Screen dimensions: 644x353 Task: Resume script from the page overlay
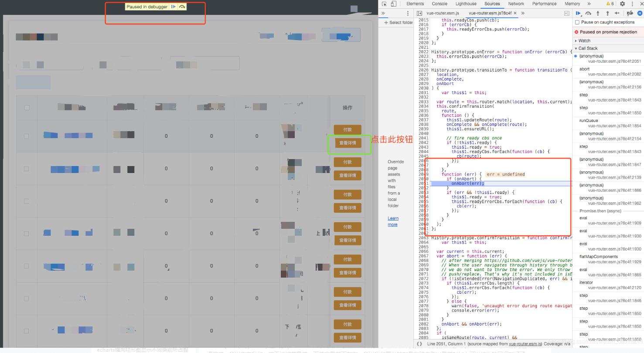tap(174, 7)
